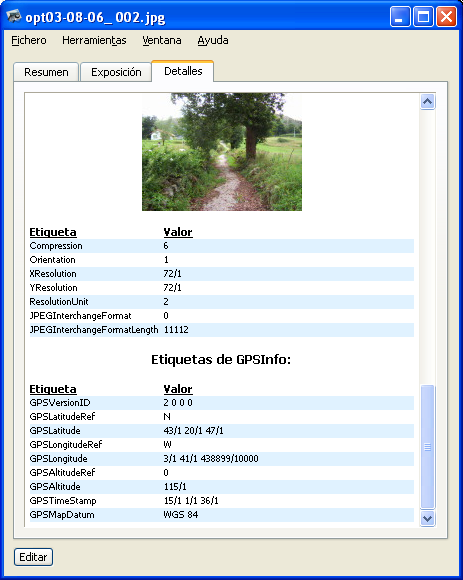Click the GPSLatitude label
This screenshot has width=463, height=580.
click(55, 431)
